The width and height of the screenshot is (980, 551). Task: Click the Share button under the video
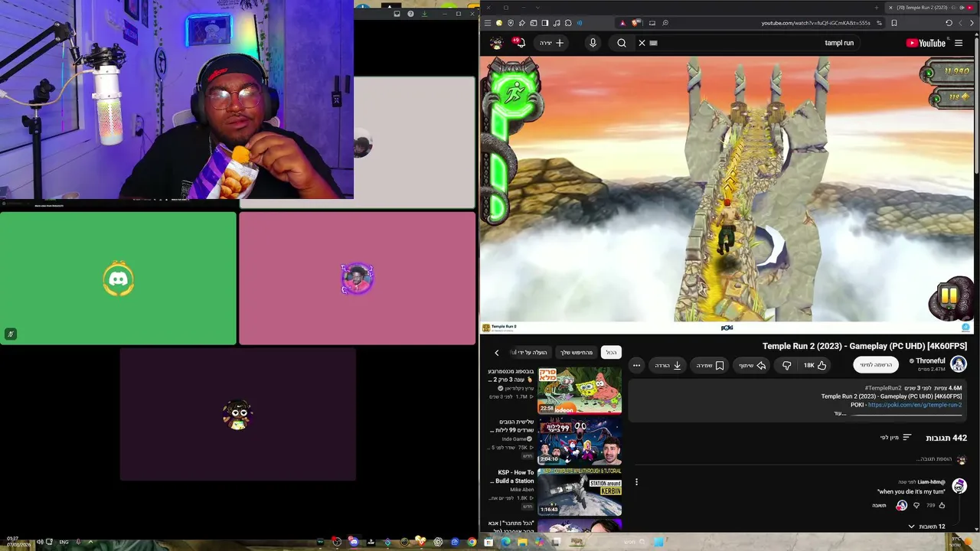752,365
